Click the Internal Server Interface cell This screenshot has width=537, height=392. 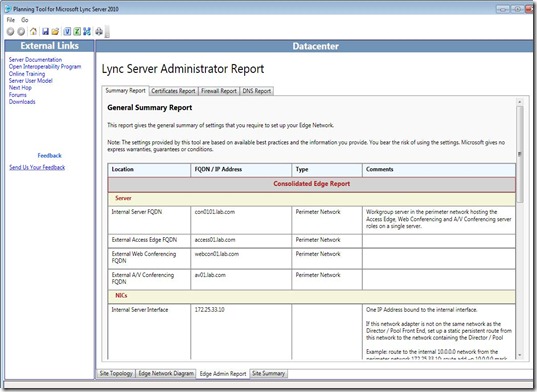149,331
